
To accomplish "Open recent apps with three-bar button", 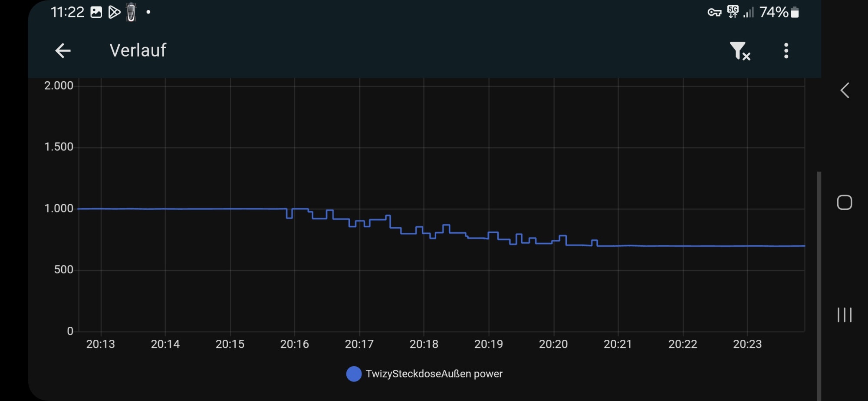I will 844,315.
